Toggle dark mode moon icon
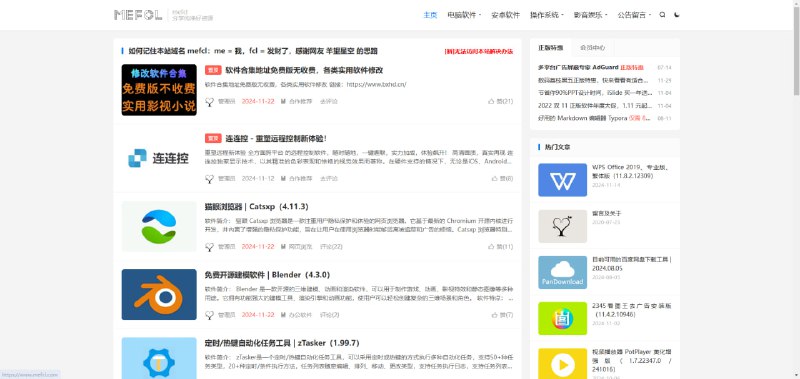The height and width of the screenshot is (379, 800). click(677, 15)
